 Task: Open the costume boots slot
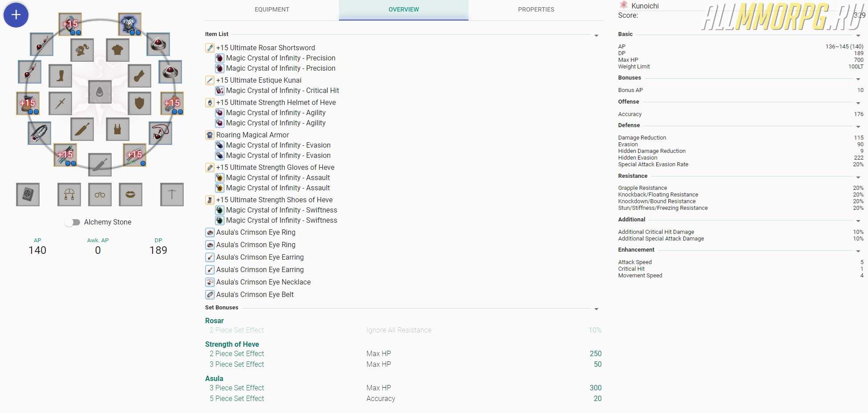point(60,76)
